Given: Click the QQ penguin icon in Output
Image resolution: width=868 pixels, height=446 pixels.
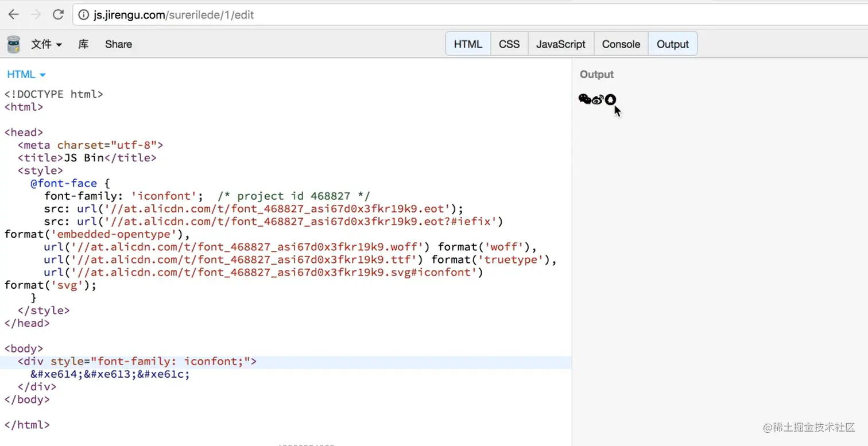Looking at the screenshot, I should point(610,100).
